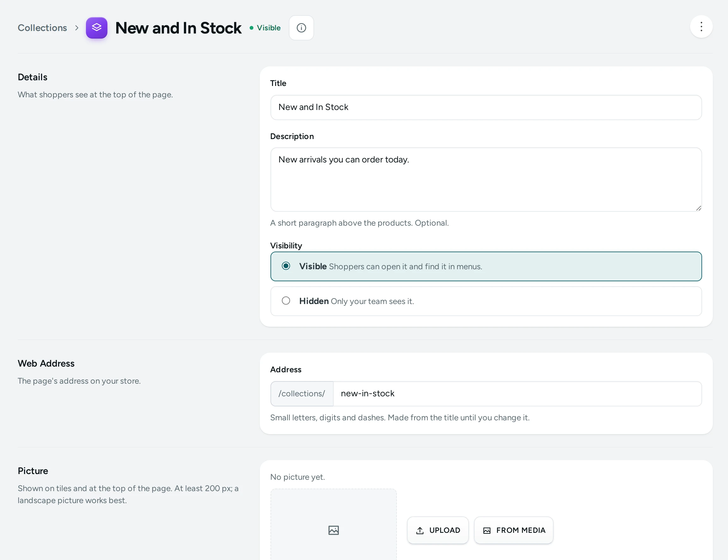
Task: Click the Description resize handle
Action: click(698, 208)
